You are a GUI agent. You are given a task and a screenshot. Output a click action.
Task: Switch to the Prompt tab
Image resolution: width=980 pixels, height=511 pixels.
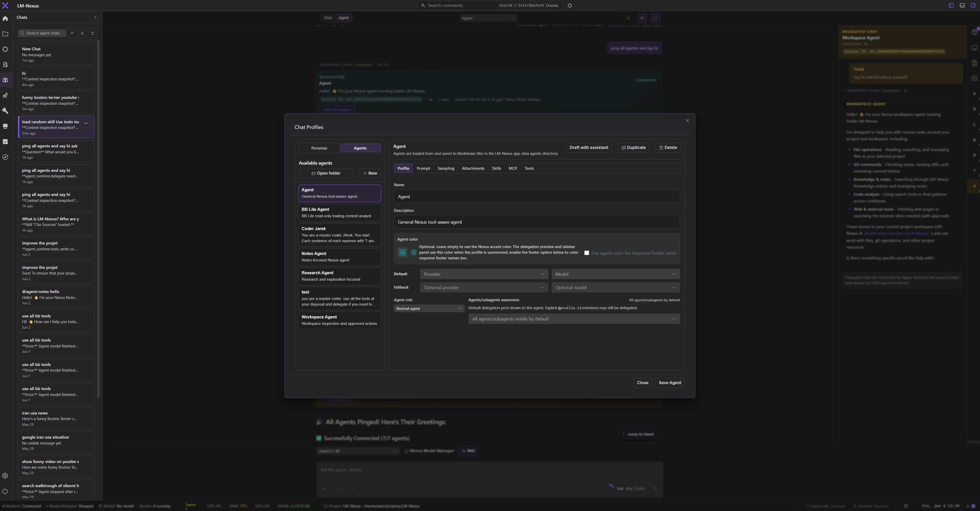[x=423, y=168]
